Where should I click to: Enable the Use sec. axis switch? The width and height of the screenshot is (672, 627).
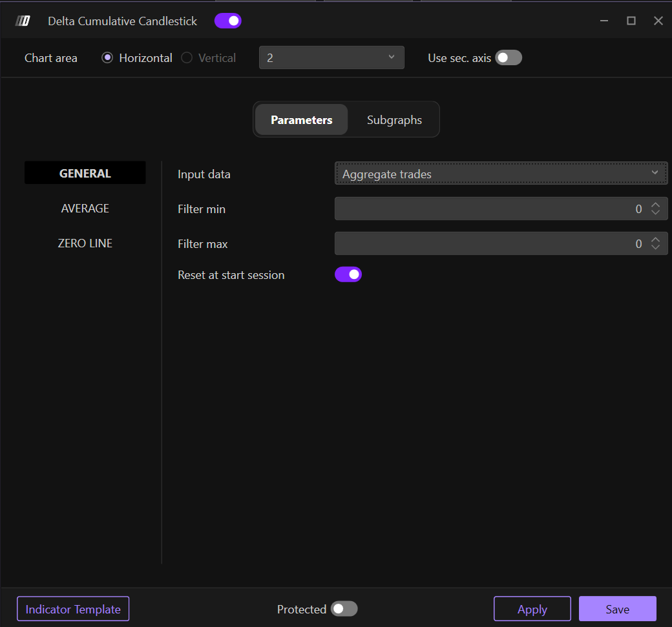[509, 58]
